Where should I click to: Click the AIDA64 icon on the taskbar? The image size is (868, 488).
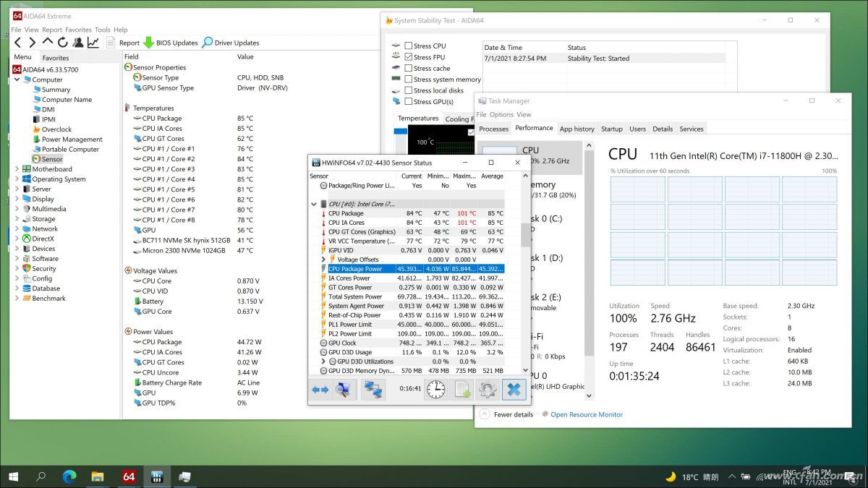(x=129, y=476)
